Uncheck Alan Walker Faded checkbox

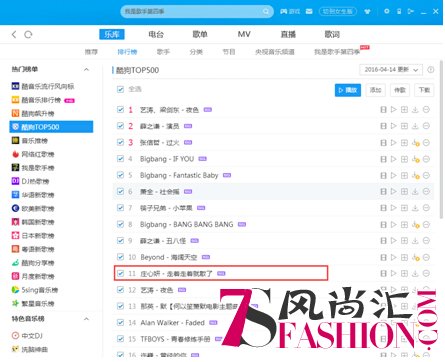pos(120,322)
